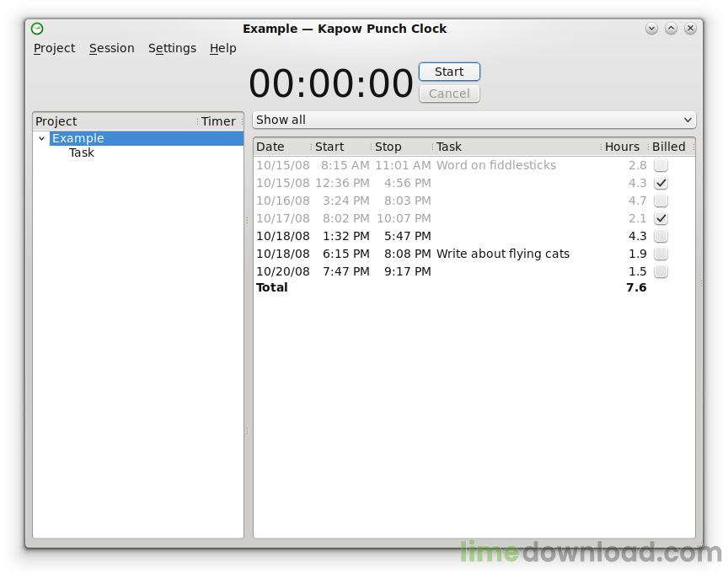Open the Project menu
This screenshot has height=578, width=728.
point(54,48)
